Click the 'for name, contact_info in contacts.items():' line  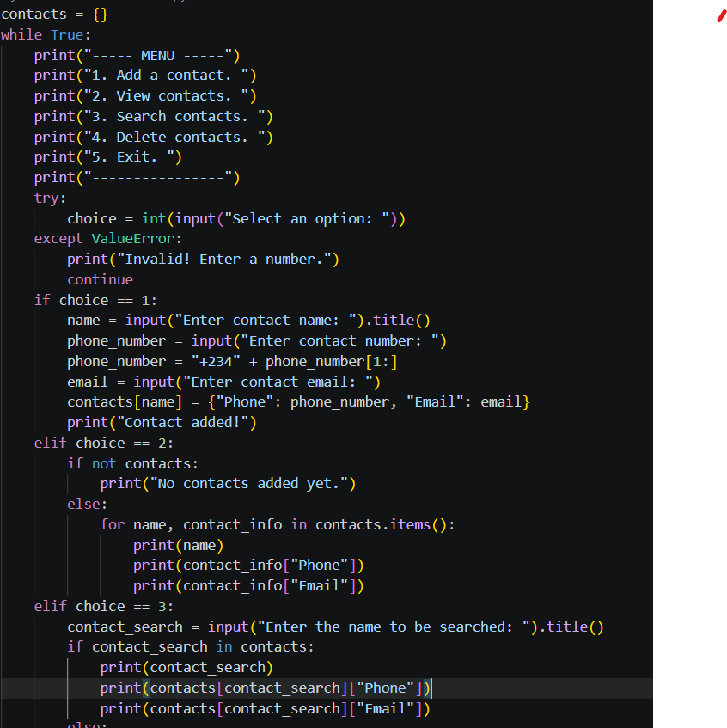(278, 524)
